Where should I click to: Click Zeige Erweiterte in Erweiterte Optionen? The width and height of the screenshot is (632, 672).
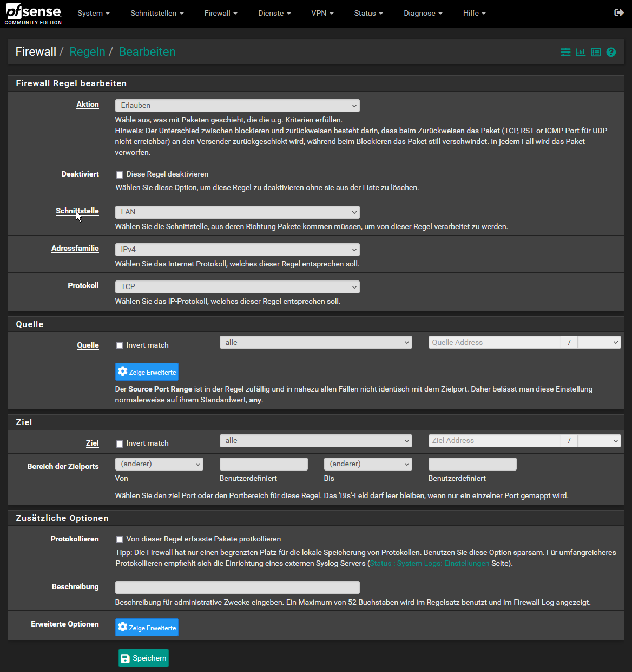pos(147,628)
